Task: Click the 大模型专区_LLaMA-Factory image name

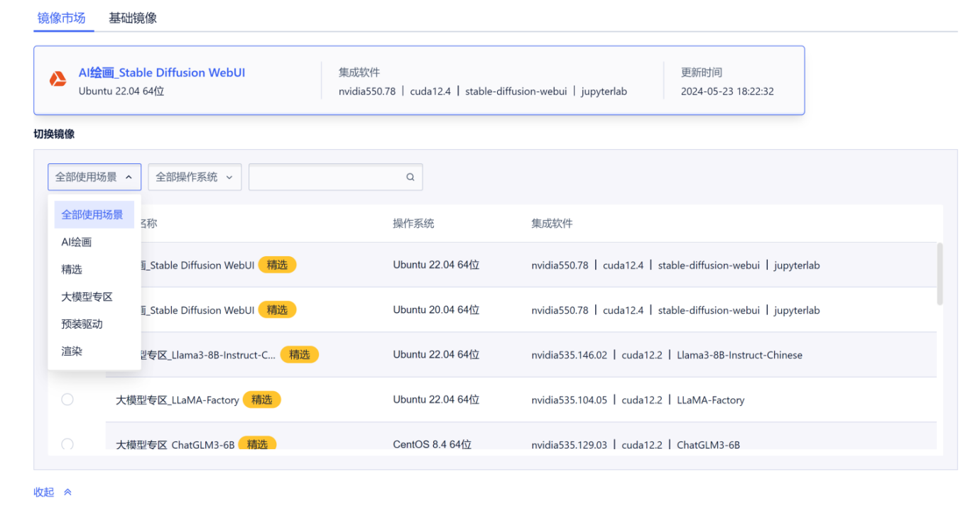Action: 178,400
